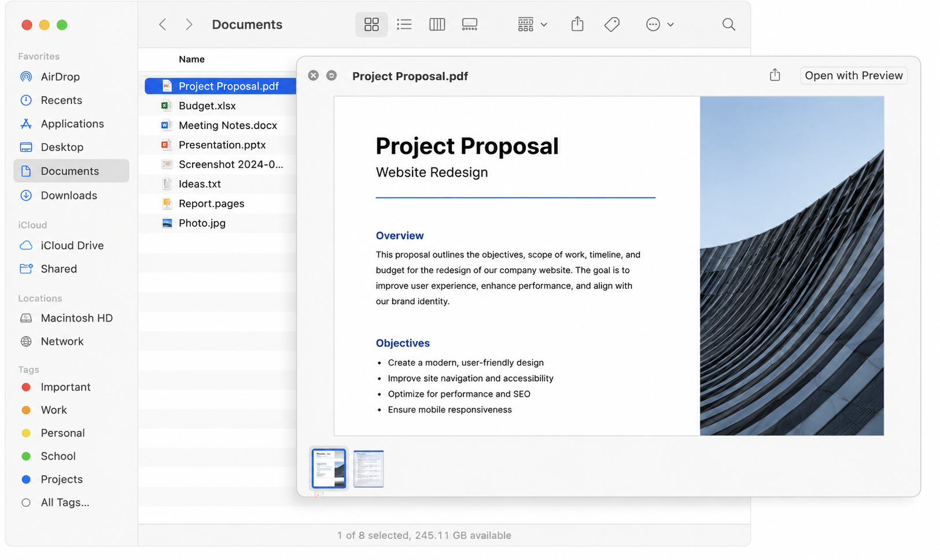Close the Quick Look preview panel
This screenshot has height=560, width=940.
[x=313, y=75]
